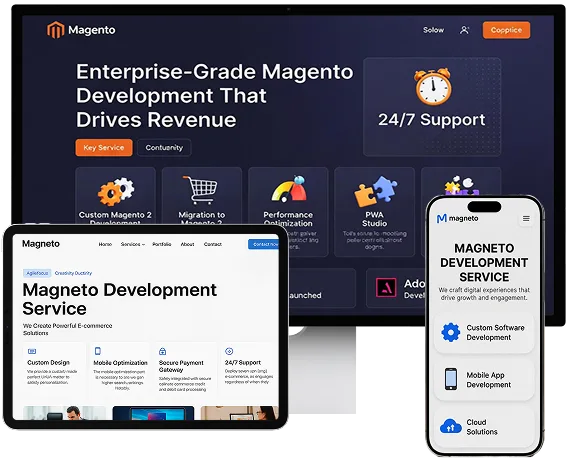The width and height of the screenshot is (569, 458).
Task: Open the Cloud Solutions card label on phone
Action: pyautogui.click(x=482, y=427)
